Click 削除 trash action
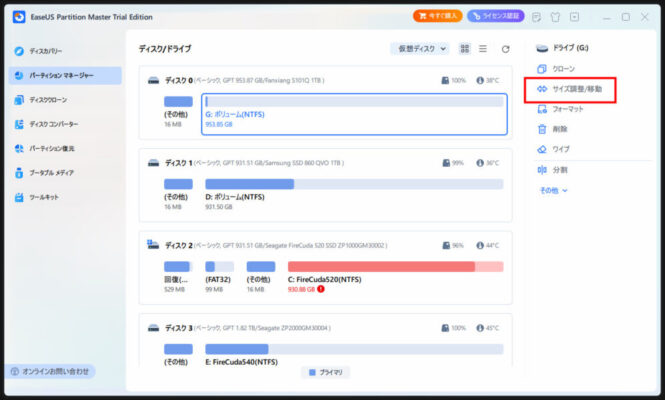Image resolution: width=665 pixels, height=400 pixels. (552, 129)
